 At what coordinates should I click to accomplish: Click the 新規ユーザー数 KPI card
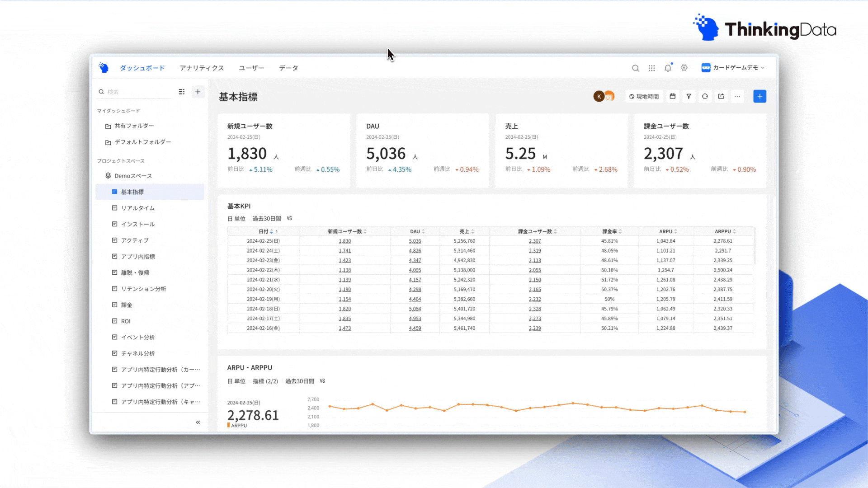[x=284, y=150]
